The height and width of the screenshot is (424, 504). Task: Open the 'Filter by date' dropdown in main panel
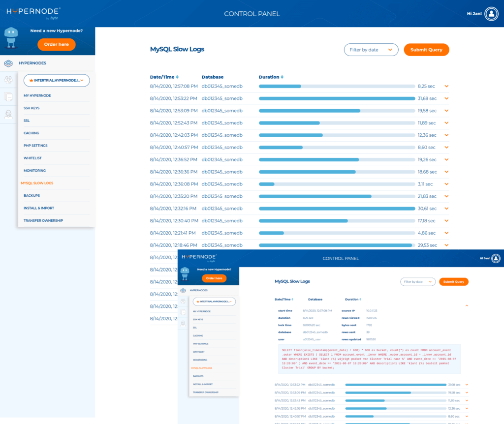(371, 50)
